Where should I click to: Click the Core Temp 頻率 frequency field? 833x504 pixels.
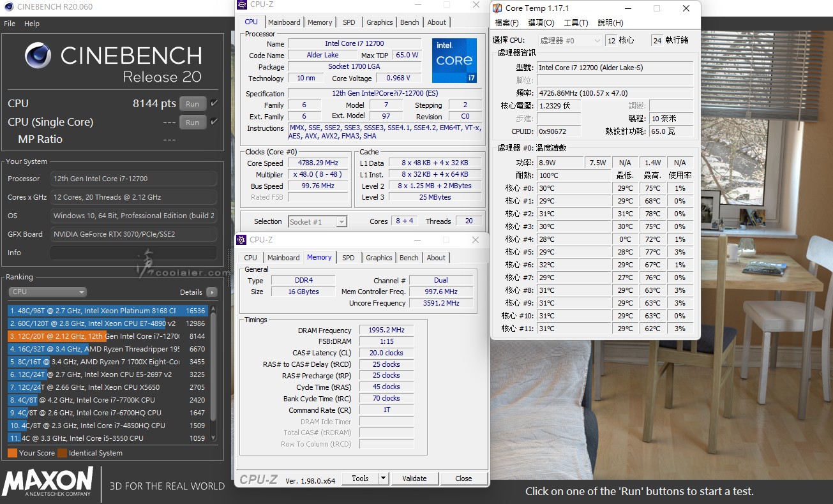tap(615, 93)
